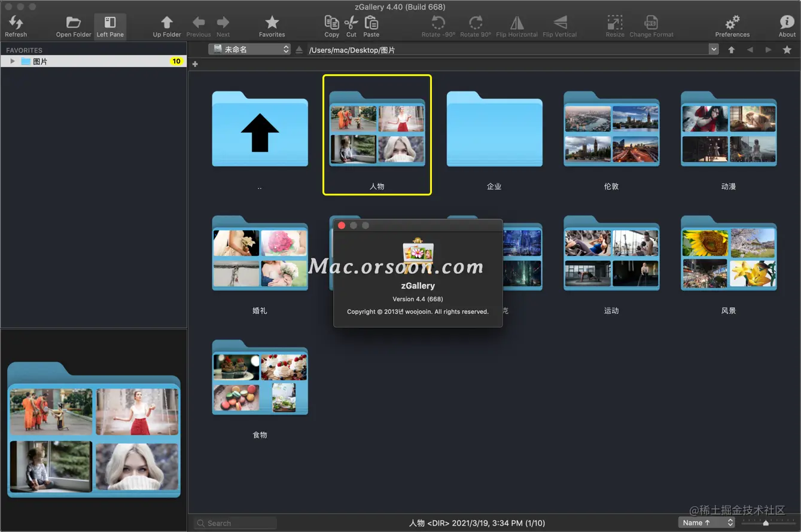The image size is (801, 532).
Task: Click the Search field at the bottom
Action: pyautogui.click(x=235, y=523)
